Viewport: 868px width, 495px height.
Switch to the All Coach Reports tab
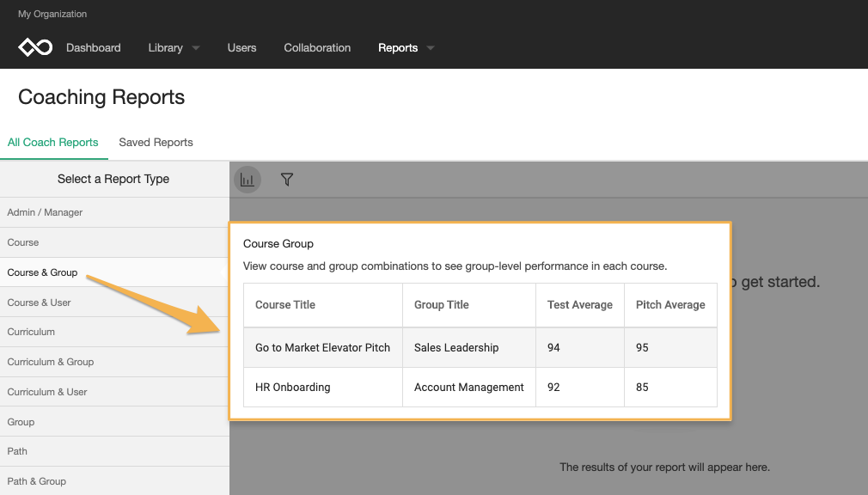pos(53,143)
